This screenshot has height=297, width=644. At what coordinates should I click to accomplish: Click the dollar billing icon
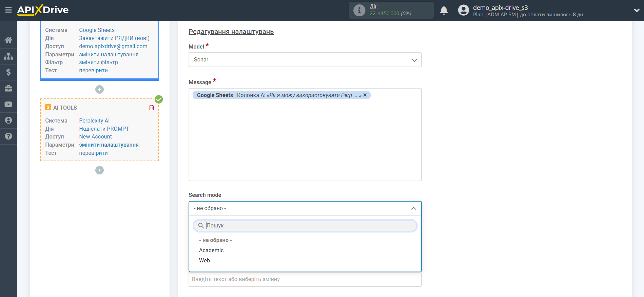(8, 72)
